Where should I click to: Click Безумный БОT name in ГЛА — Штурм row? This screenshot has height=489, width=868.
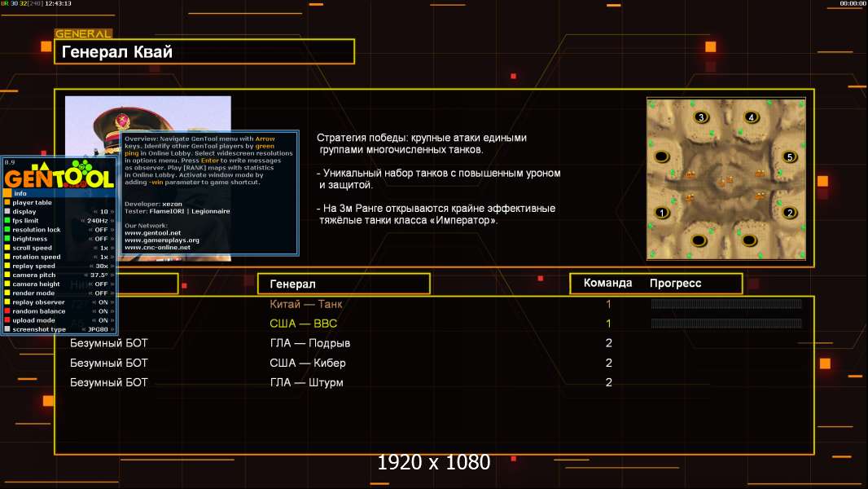pos(109,382)
